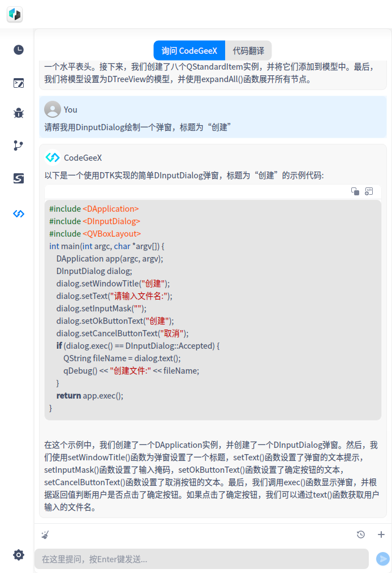The image size is (392, 573).
Task: Click the You user avatar
Action: (x=53, y=109)
